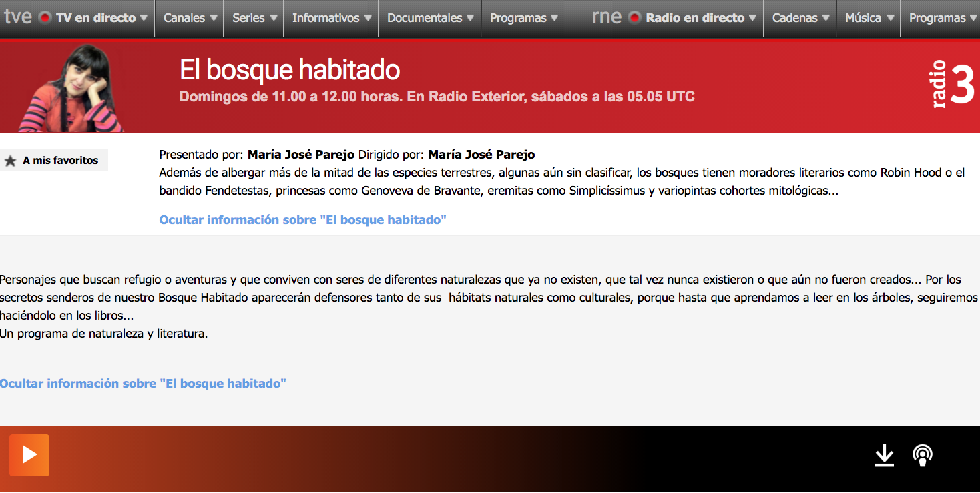Click the tve logo
This screenshot has height=493, width=980.
tap(17, 17)
